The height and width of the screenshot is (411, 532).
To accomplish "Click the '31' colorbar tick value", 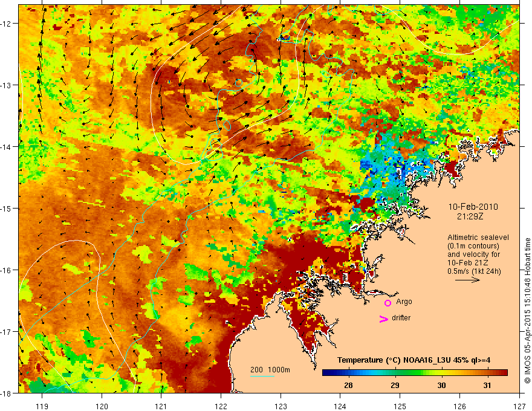I will pos(487,386).
